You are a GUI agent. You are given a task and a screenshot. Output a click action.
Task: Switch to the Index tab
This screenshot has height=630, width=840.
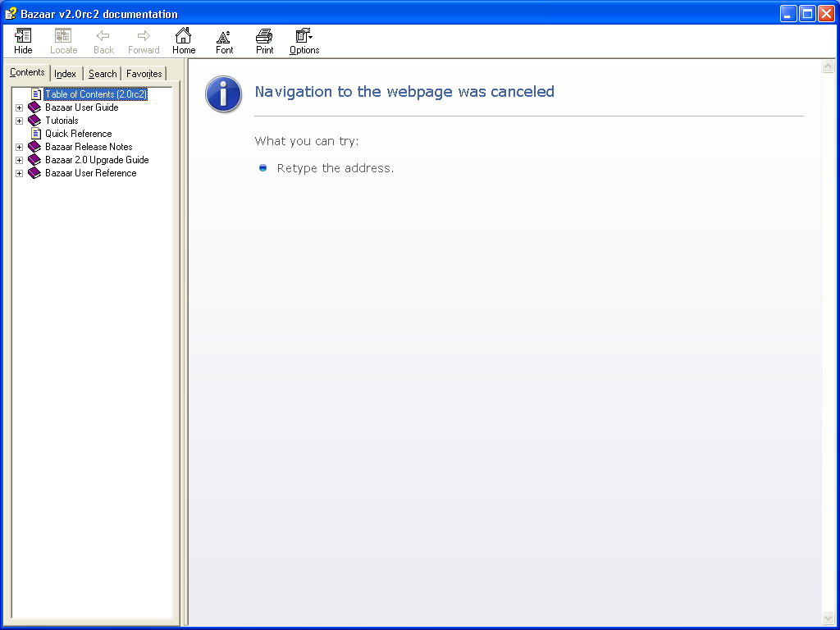66,74
